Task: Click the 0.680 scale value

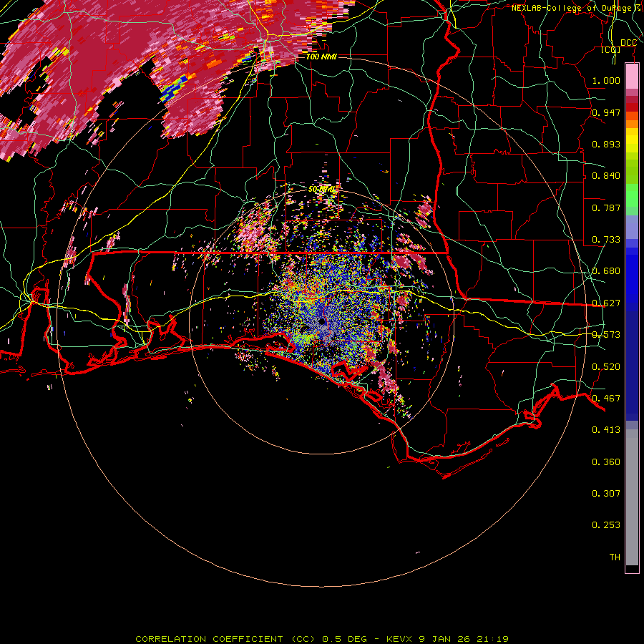Action: coord(606,271)
